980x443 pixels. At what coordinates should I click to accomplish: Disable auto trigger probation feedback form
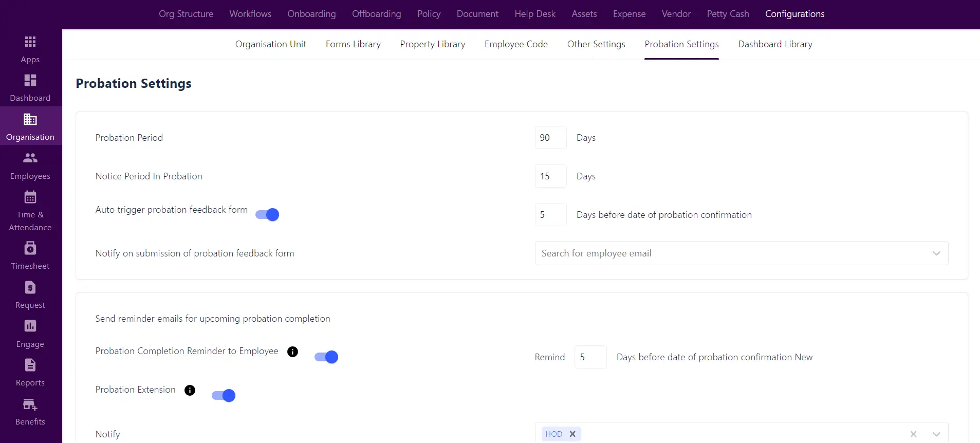coord(267,214)
